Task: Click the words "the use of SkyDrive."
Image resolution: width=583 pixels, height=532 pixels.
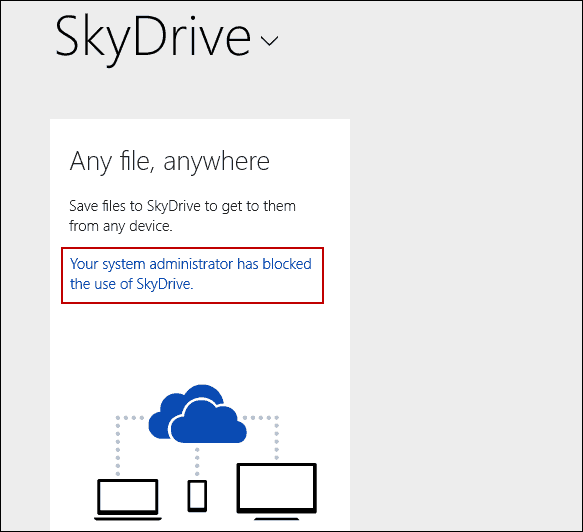Action: [x=132, y=284]
